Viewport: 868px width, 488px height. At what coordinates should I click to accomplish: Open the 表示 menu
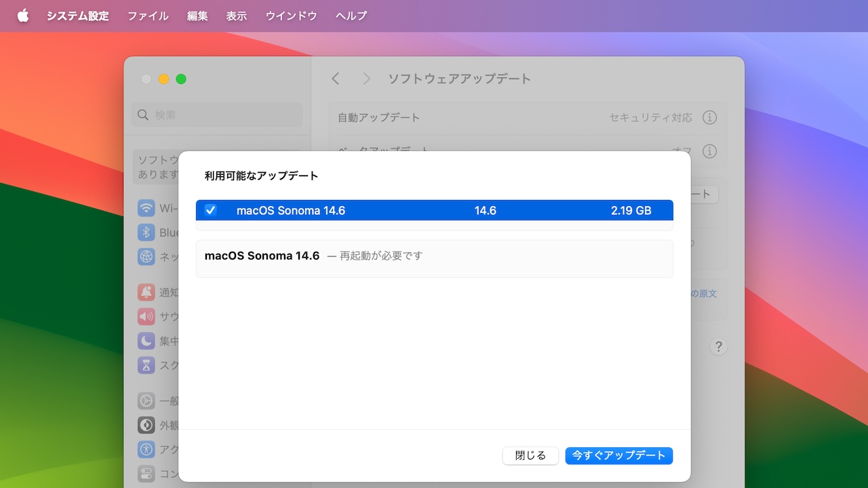(x=237, y=16)
